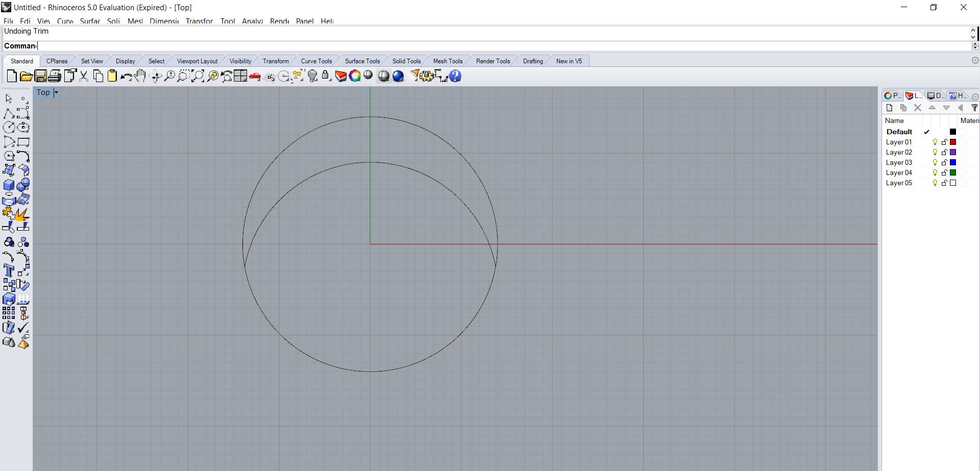980x471 pixels.
Task: Click the delete layer X button
Action: coord(918,108)
